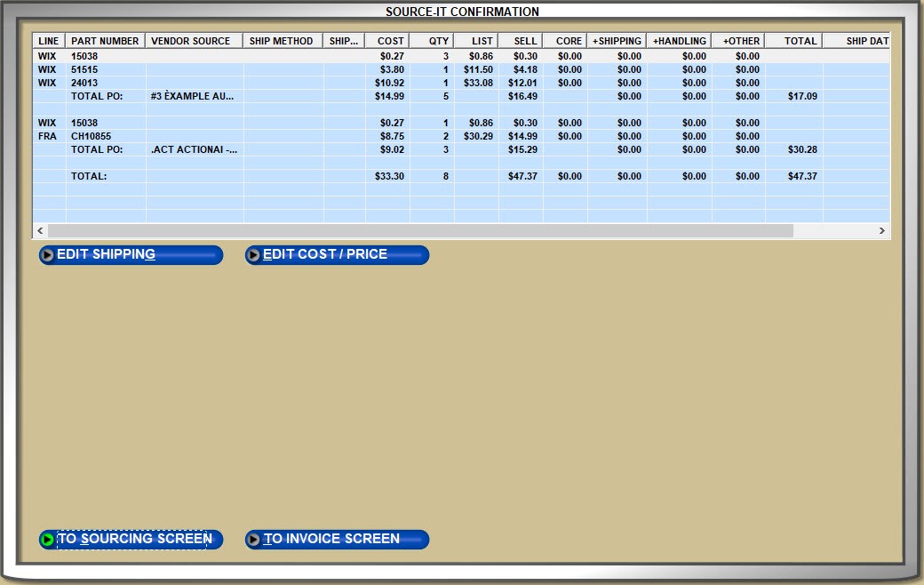Click the Cost column header
The image size is (924, 585).
point(390,41)
